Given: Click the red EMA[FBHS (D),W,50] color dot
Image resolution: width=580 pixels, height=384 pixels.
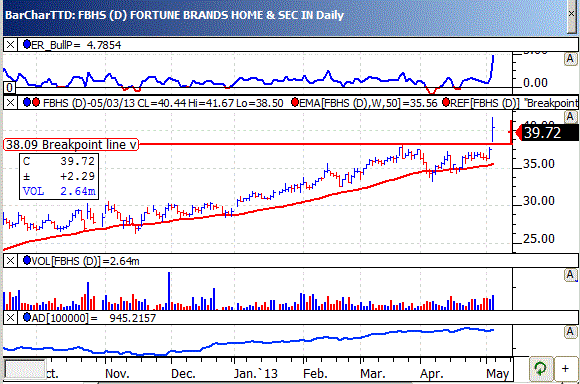Looking at the screenshot, I should pyautogui.click(x=295, y=102).
